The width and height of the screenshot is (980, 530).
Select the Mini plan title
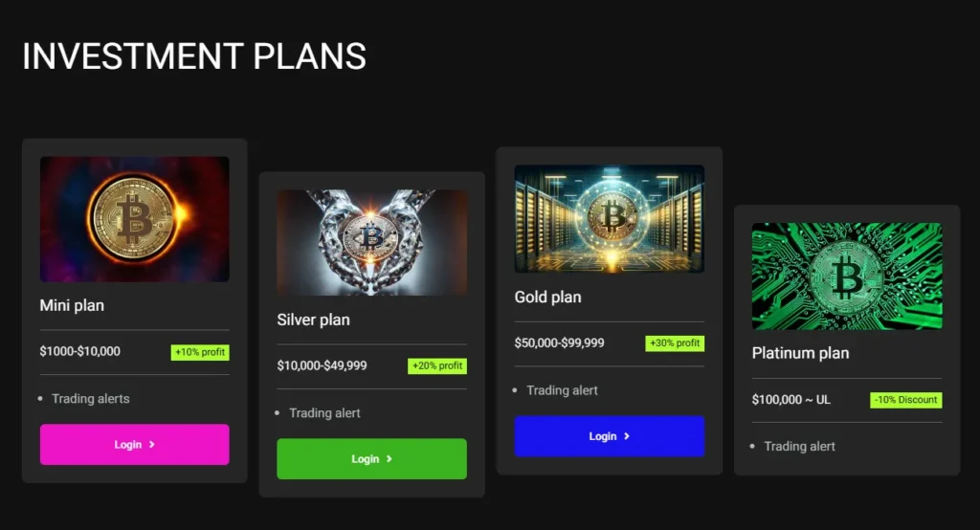click(x=72, y=306)
